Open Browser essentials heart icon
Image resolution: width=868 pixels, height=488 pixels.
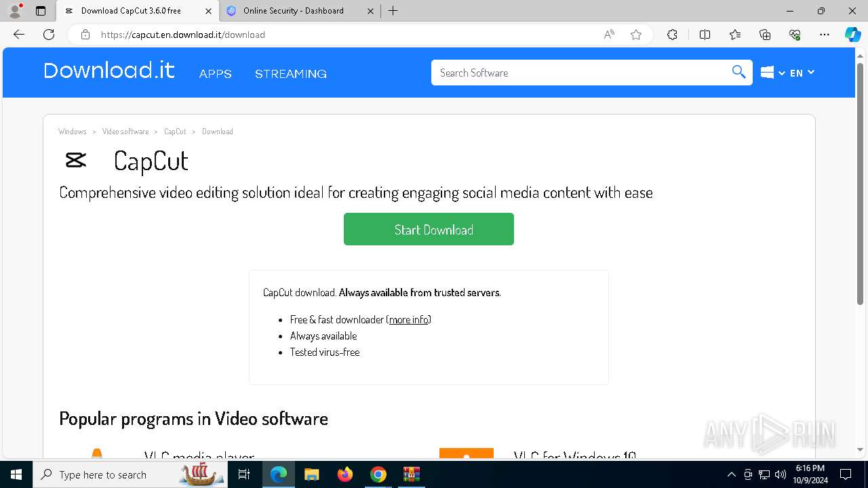click(795, 35)
